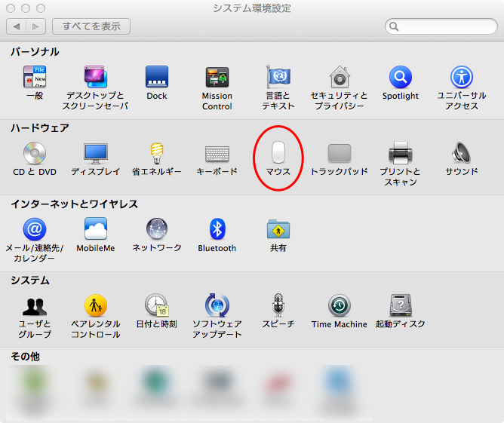Open Mission Control preferences
This screenshot has height=423, width=504.
pos(217,78)
